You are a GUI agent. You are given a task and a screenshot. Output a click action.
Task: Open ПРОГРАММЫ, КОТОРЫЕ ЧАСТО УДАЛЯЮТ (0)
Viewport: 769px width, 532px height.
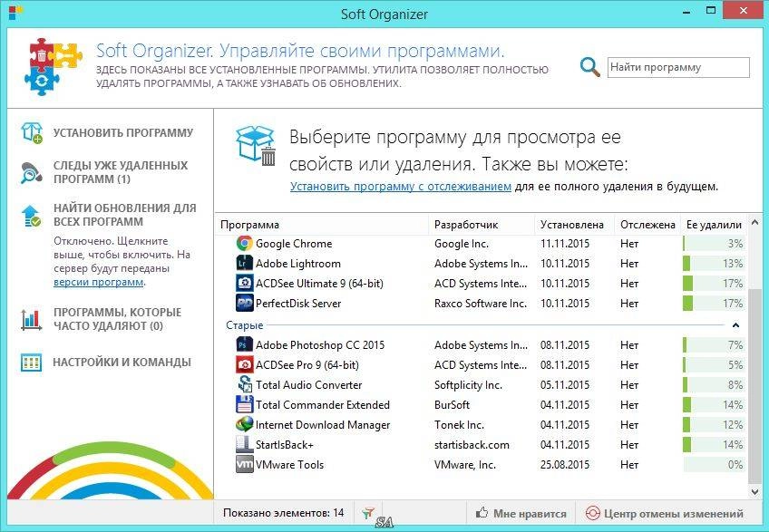pyautogui.click(x=117, y=319)
